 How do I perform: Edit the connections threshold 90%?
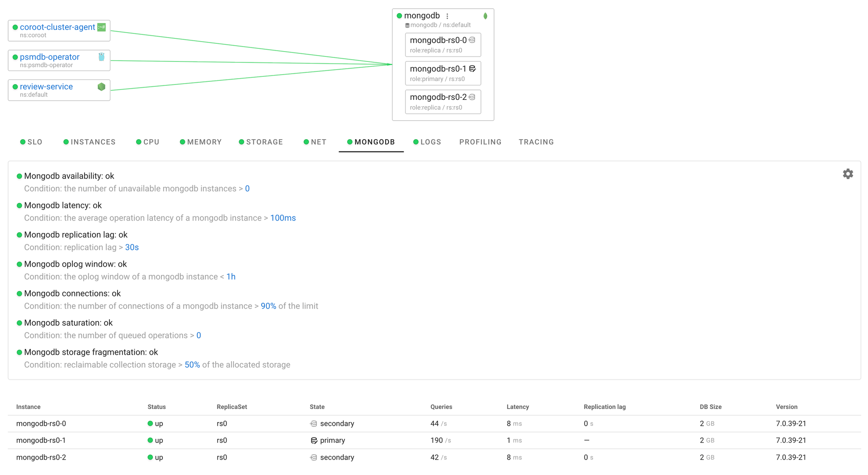point(269,306)
